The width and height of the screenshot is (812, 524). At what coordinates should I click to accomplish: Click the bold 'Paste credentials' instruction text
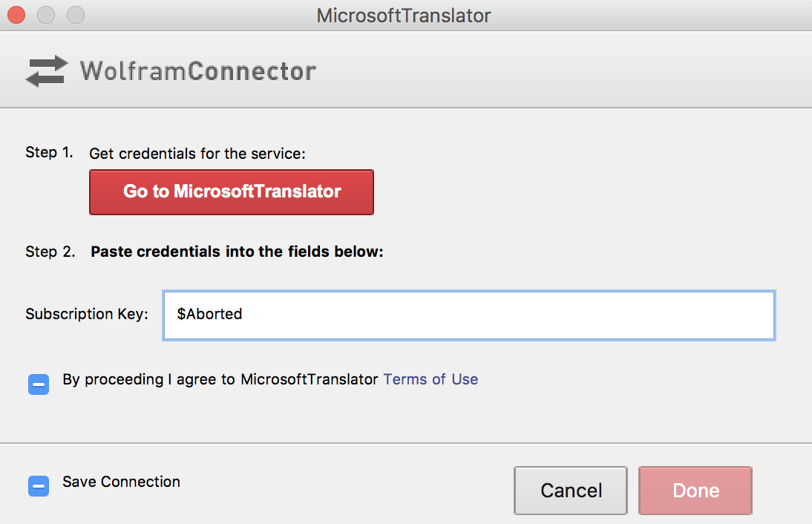(x=237, y=252)
